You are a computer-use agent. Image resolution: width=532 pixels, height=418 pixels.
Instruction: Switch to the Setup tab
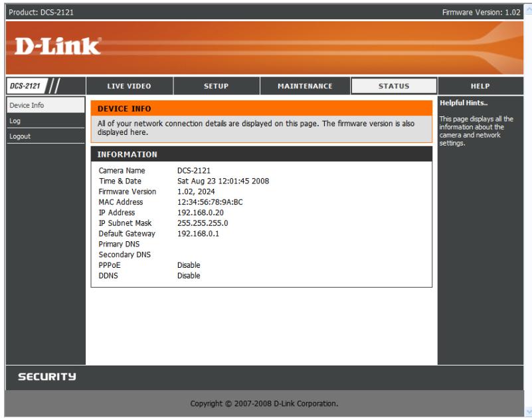216,86
